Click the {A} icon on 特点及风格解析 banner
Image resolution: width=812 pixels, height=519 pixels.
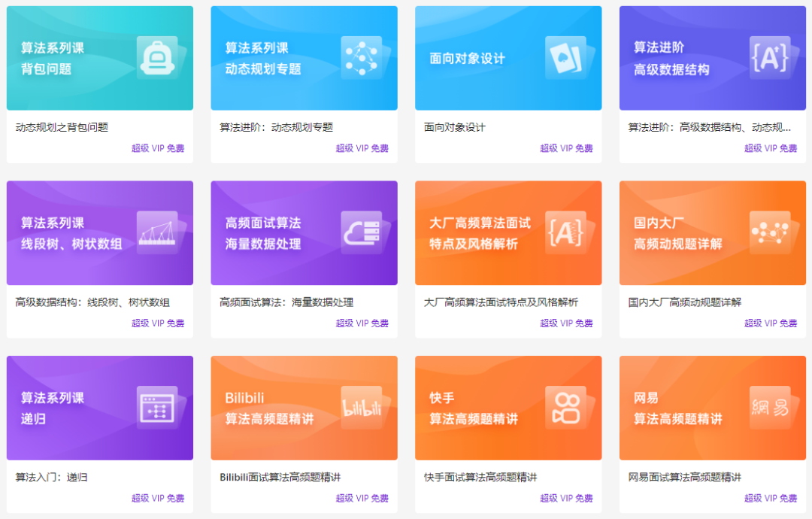pyautogui.click(x=566, y=232)
